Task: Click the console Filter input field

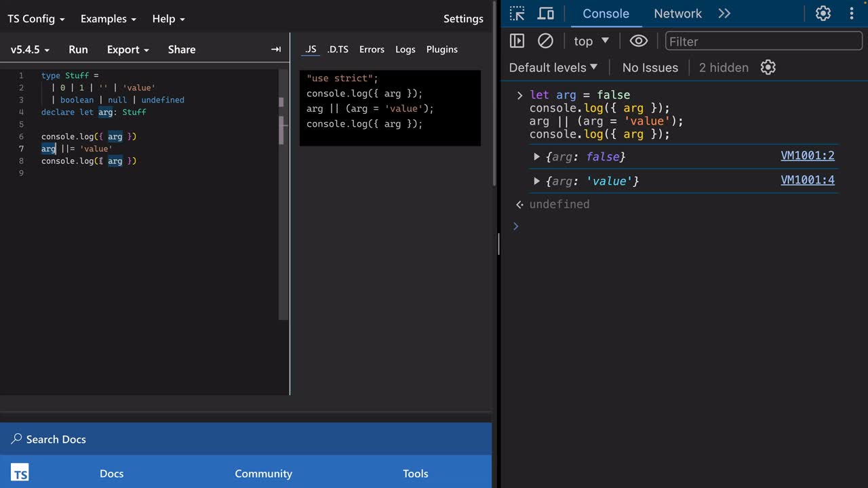Action: [x=764, y=41]
